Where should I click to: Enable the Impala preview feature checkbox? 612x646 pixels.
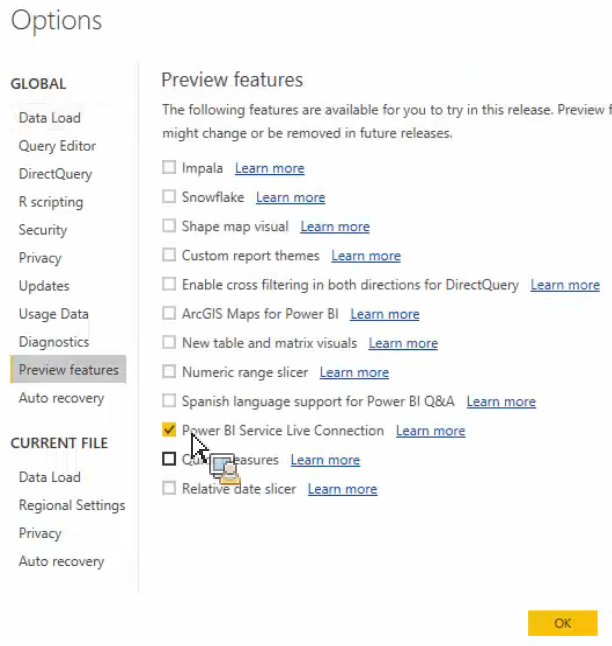(x=169, y=168)
